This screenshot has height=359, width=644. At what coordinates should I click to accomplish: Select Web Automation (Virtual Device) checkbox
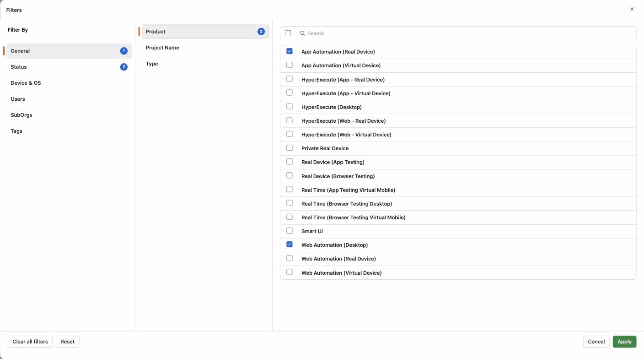click(x=290, y=272)
